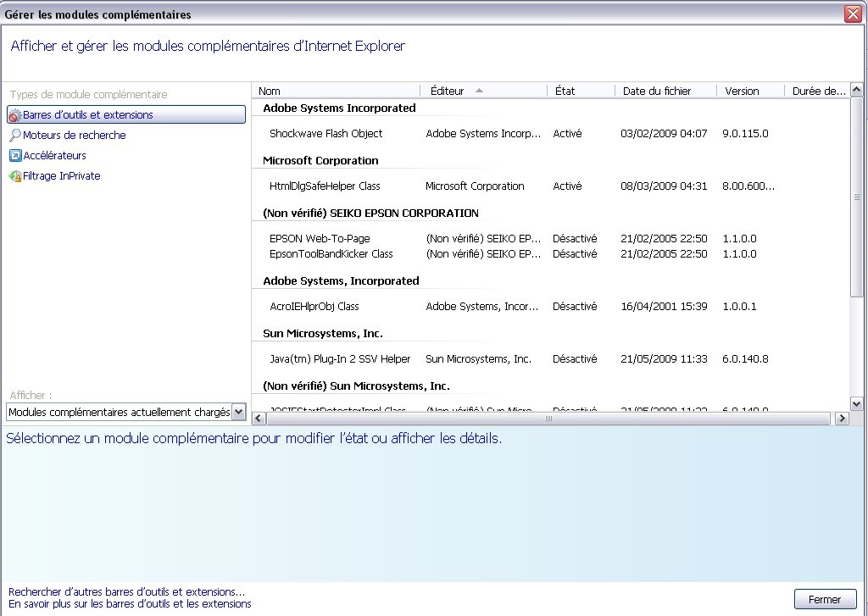Click the date 03/02/2009 04:07

664,133
